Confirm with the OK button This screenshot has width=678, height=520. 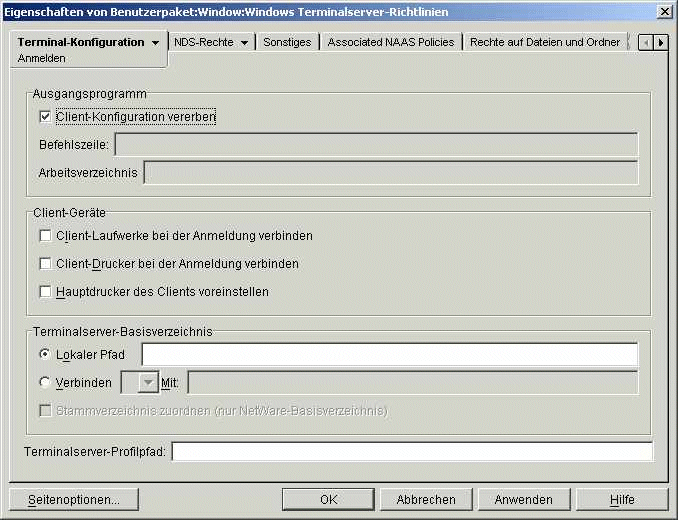pyautogui.click(x=329, y=500)
